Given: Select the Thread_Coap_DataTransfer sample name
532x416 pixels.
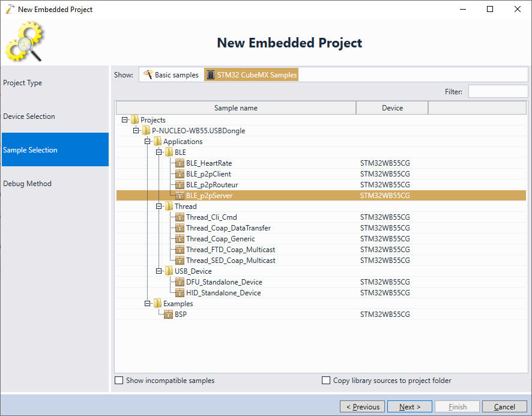Looking at the screenshot, I should click(228, 228).
